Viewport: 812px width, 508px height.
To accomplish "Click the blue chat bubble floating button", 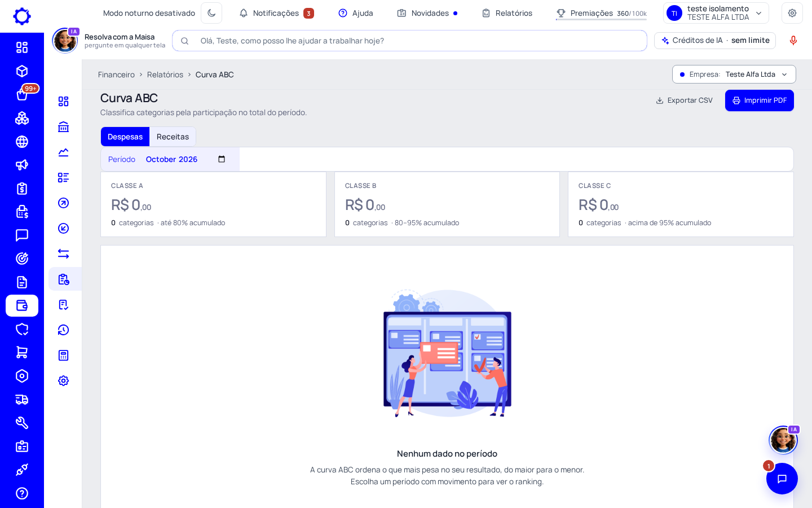I will click(x=782, y=479).
